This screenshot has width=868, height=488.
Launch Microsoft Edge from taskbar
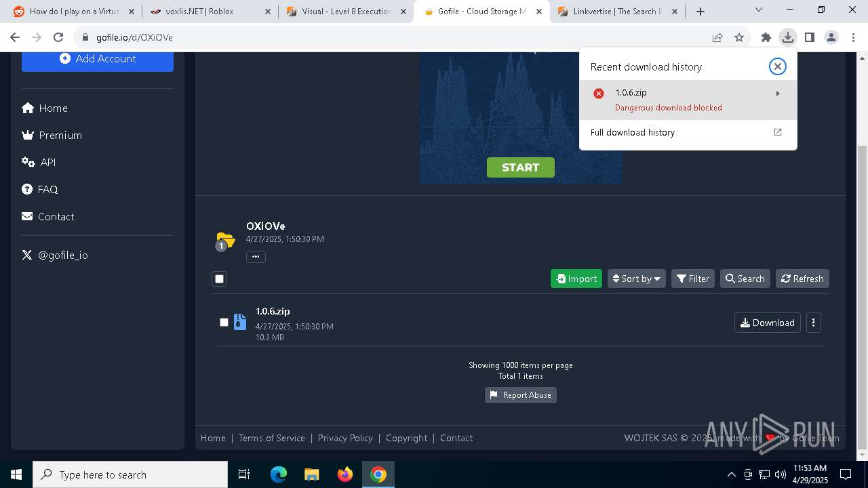pyautogui.click(x=279, y=474)
